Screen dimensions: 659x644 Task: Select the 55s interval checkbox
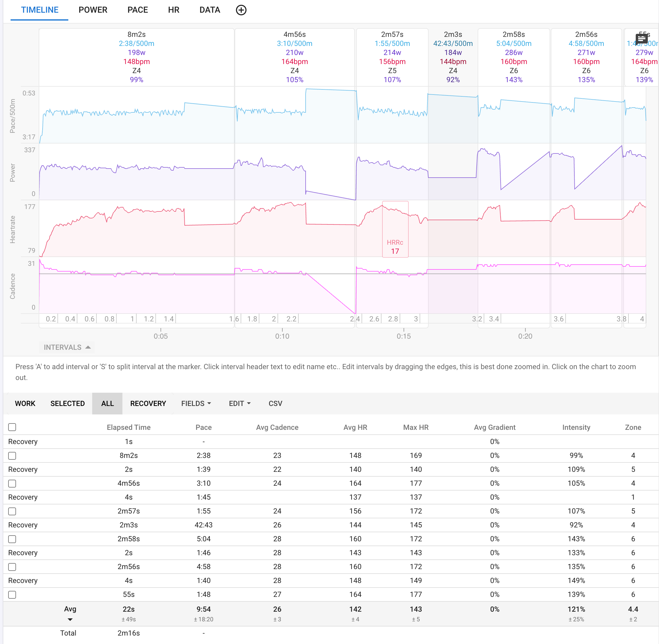coord(12,595)
